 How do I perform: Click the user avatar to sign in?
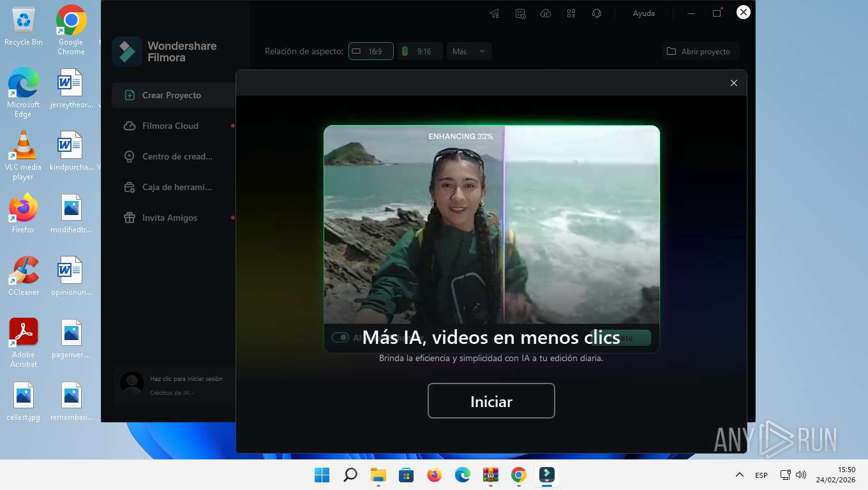[132, 384]
